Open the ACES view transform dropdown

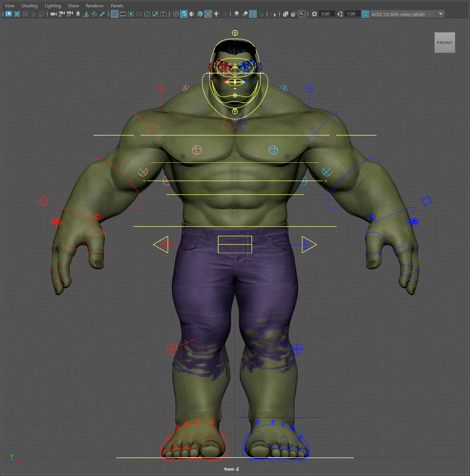pyautogui.click(x=441, y=14)
